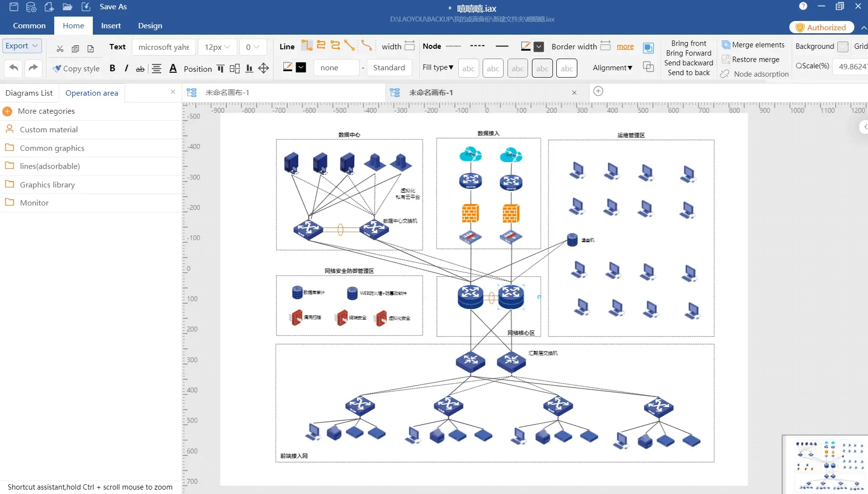Open a file with the folder icon
The image size is (868, 494).
[x=67, y=7]
